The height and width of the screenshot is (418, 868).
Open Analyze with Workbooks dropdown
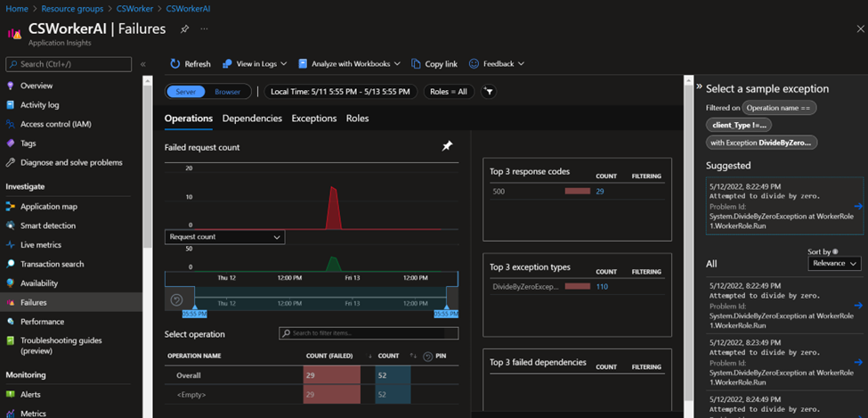tap(349, 64)
